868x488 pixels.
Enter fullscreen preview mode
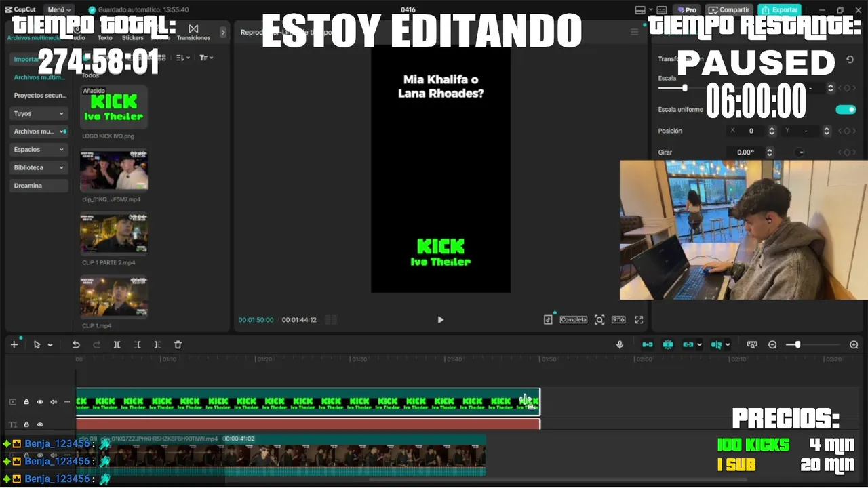[639, 320]
